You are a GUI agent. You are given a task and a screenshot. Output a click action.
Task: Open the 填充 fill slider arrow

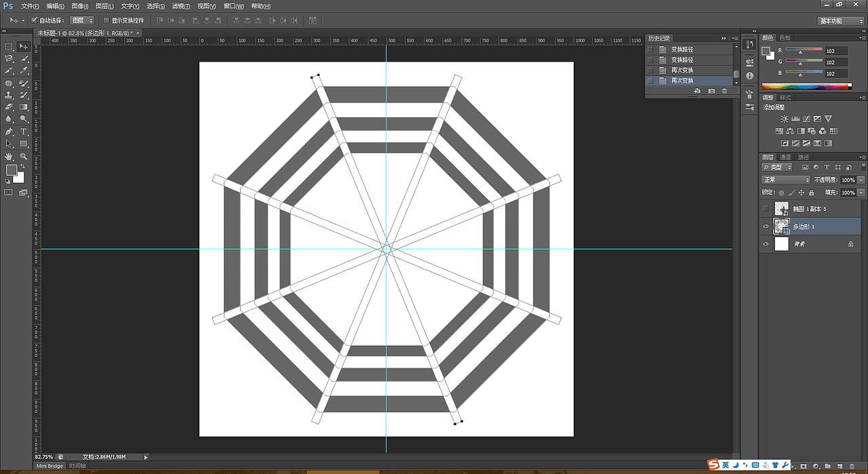[x=861, y=193]
